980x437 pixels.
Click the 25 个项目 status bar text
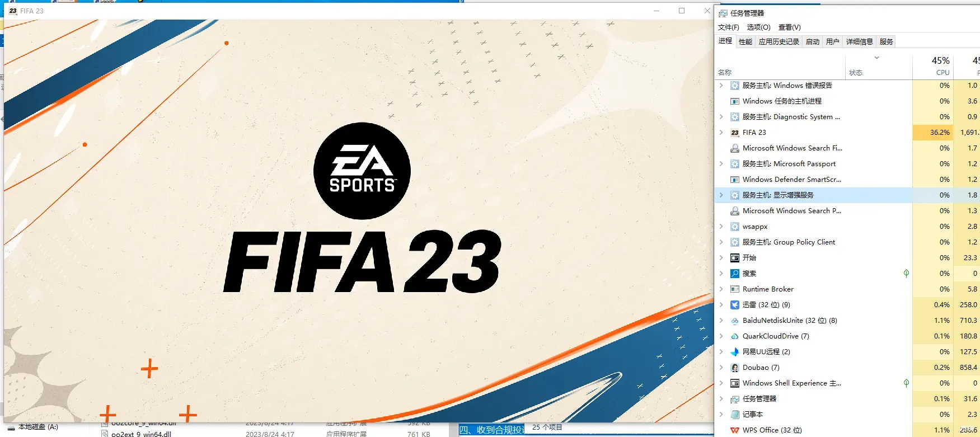(547, 427)
